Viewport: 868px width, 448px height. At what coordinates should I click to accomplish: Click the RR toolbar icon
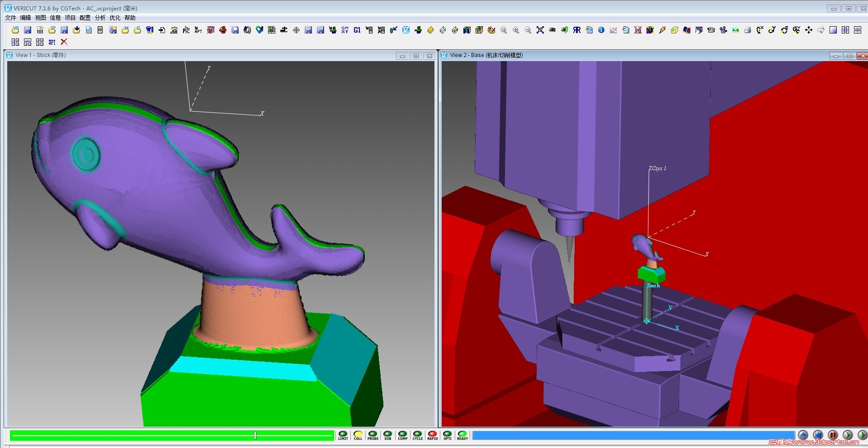coord(577,30)
